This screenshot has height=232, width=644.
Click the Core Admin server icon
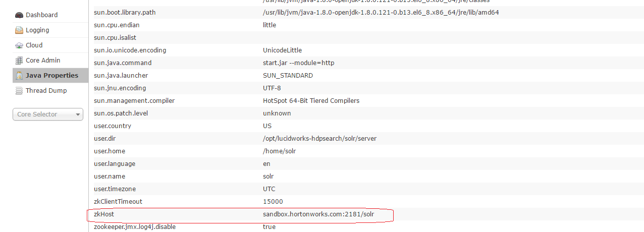[19, 61]
